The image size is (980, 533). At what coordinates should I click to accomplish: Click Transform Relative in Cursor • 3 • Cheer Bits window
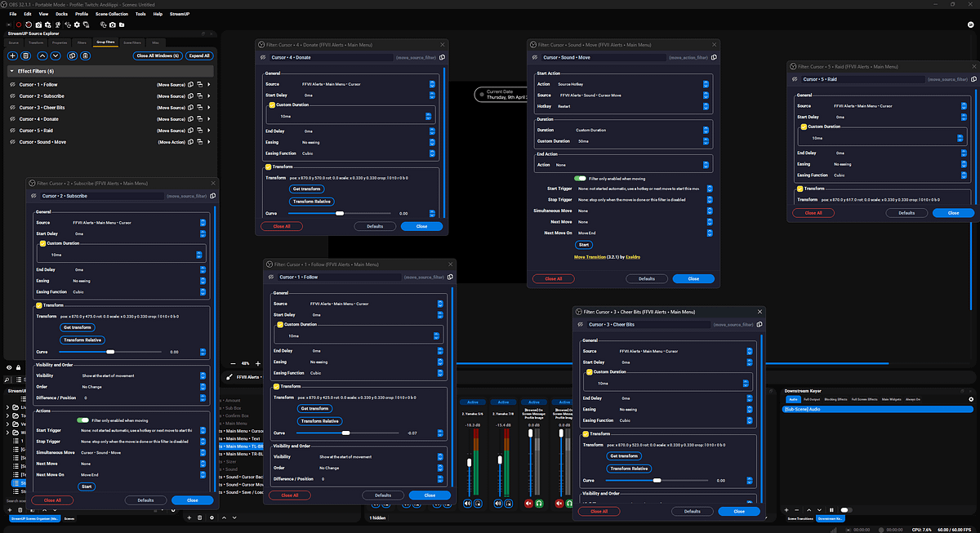tap(630, 469)
